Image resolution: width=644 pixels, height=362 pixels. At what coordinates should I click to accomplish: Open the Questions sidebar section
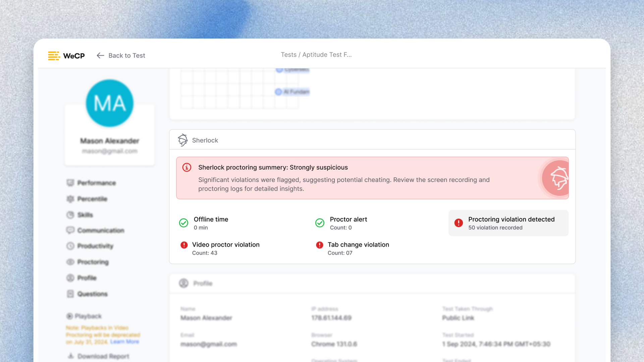(92, 294)
